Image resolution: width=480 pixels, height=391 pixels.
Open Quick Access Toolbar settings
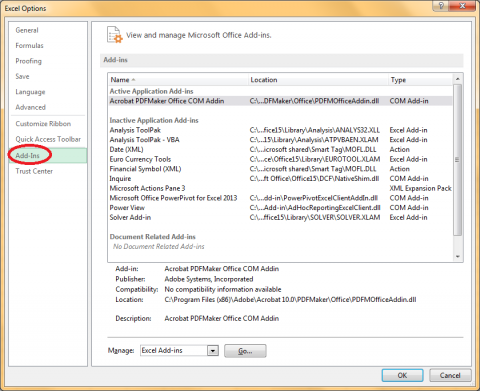pyautogui.click(x=48, y=139)
